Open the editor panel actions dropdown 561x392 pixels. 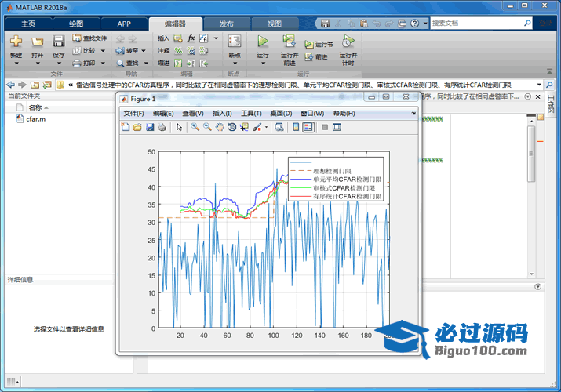[x=528, y=96]
